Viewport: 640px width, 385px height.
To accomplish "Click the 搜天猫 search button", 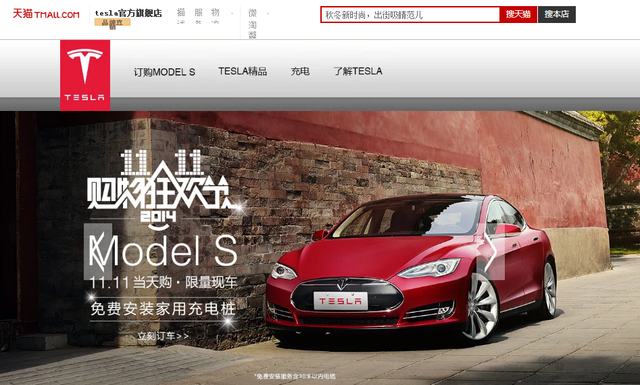I will 518,15.
